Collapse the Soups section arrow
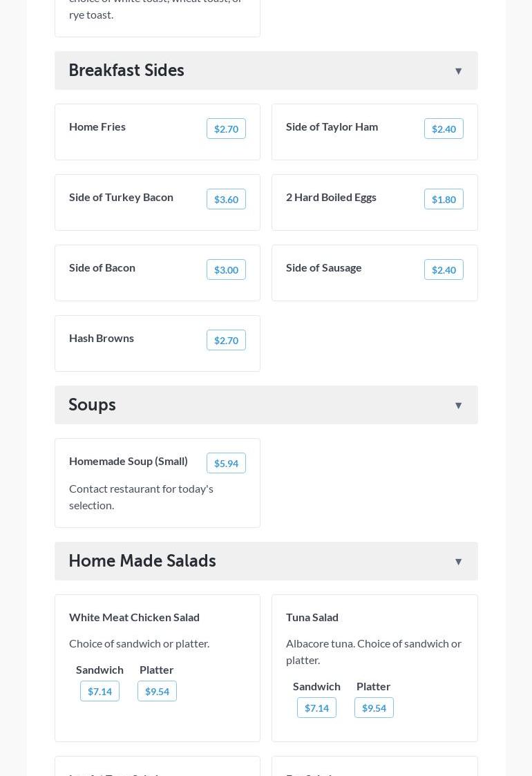The image size is (532, 776). pos(458,406)
